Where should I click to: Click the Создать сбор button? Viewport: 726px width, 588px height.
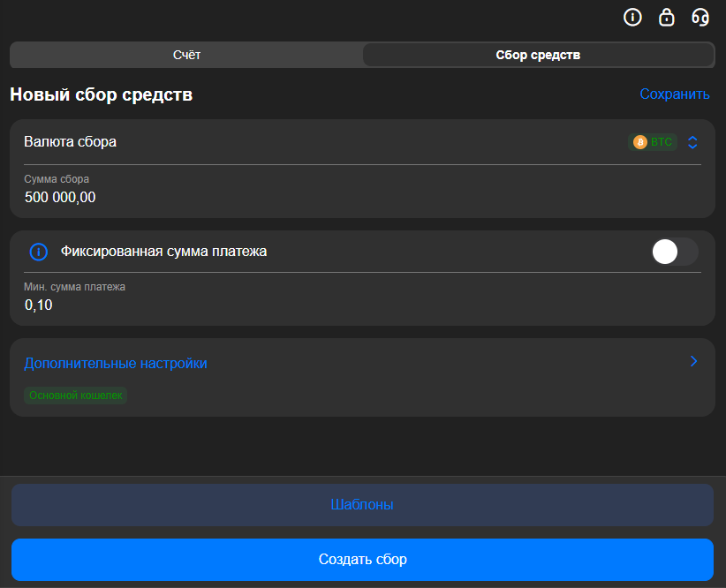point(362,559)
